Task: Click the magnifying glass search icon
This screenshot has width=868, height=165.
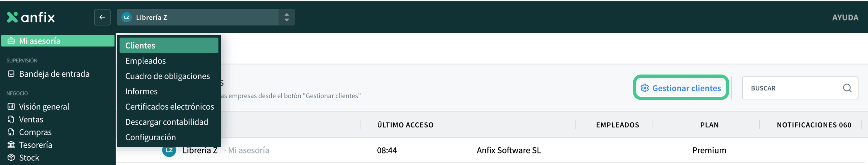Action: tap(847, 88)
